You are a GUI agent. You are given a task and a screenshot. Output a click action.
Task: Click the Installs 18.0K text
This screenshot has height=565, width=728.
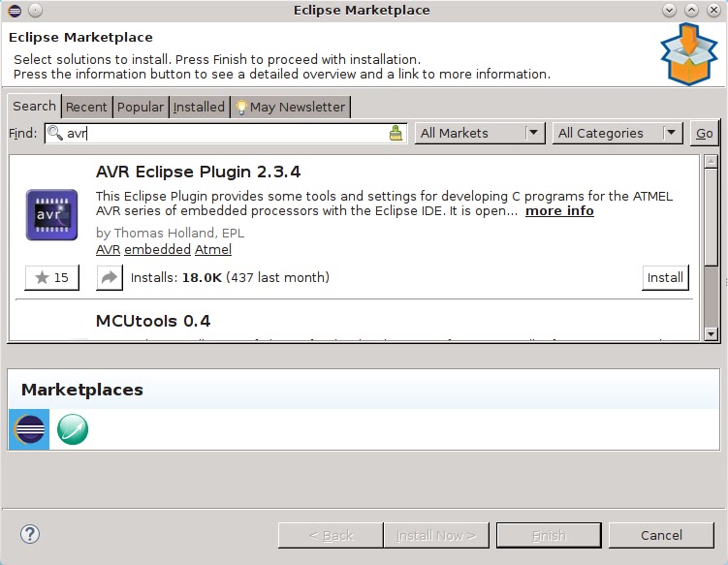230,277
